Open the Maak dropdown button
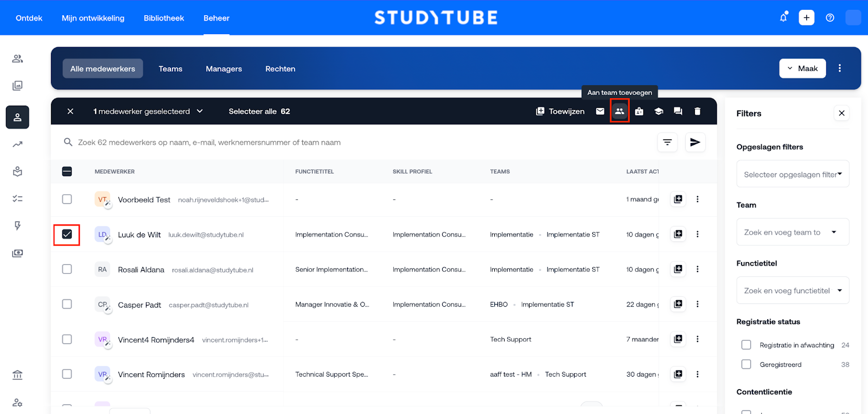Image resolution: width=868 pixels, height=414 pixels. (803, 68)
